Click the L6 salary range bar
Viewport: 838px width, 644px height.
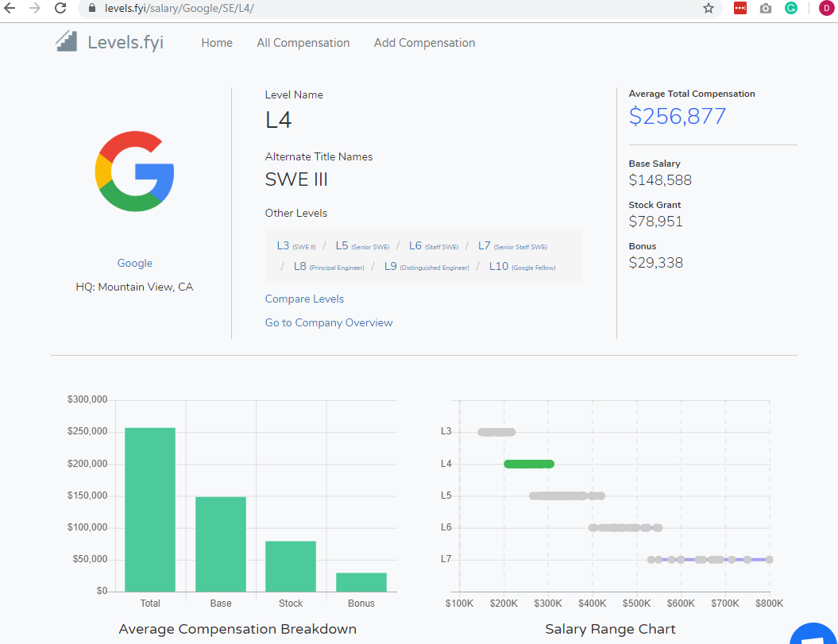click(625, 527)
